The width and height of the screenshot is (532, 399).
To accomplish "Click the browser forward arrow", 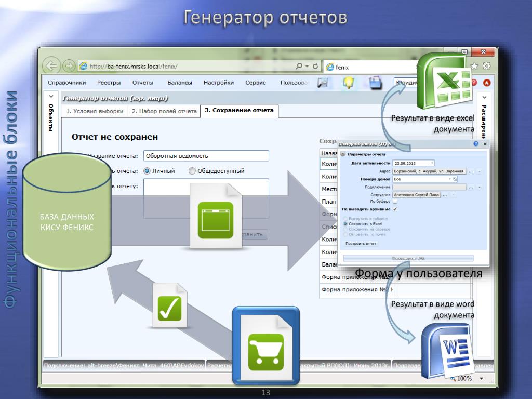I will [69, 66].
